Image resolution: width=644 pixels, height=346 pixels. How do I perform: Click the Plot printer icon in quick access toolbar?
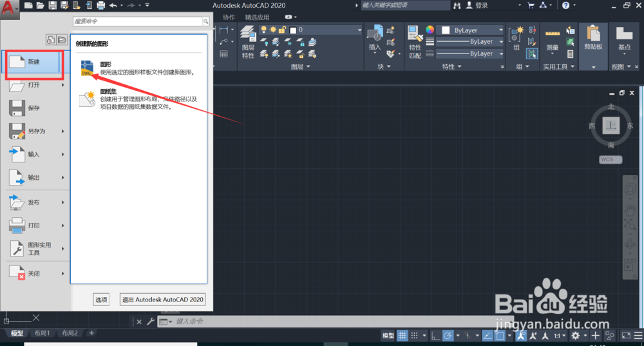(100, 5)
